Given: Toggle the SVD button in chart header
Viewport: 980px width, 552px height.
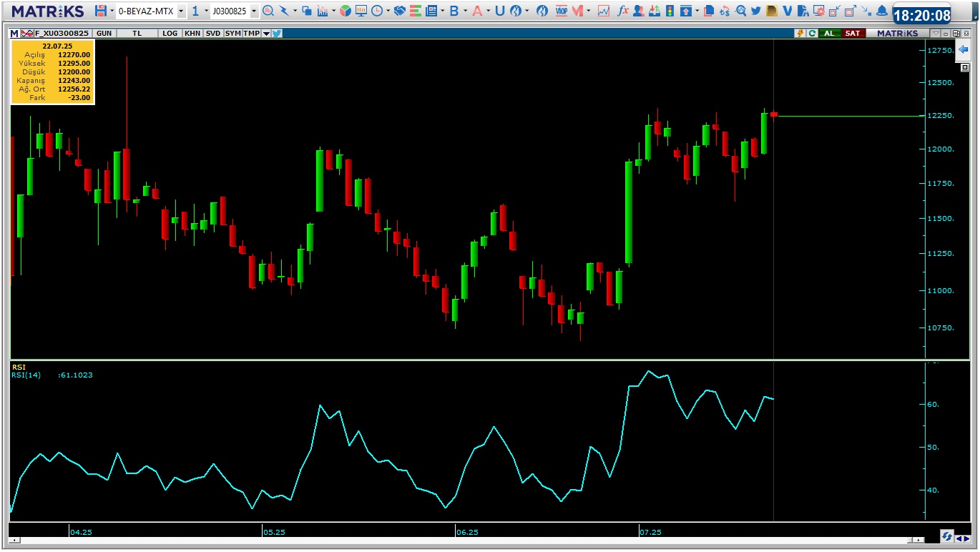Looking at the screenshot, I should pyautogui.click(x=213, y=34).
